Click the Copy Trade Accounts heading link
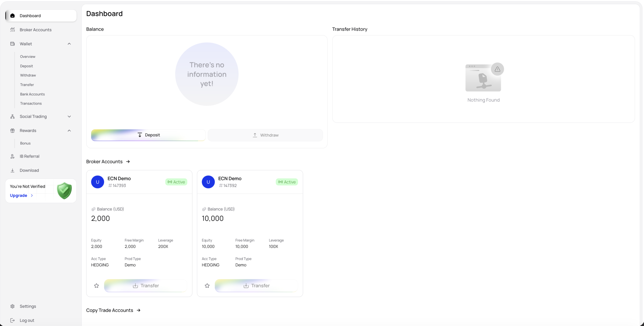 click(x=110, y=310)
